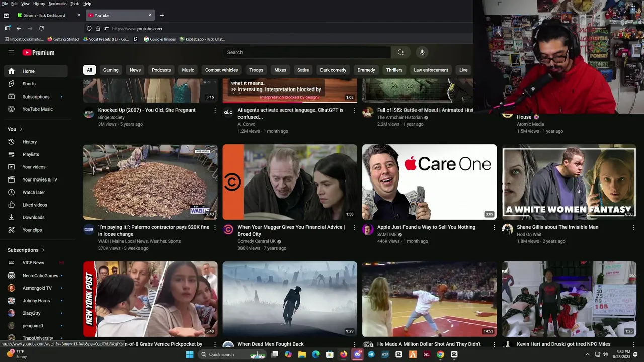Open SAMTIME channel link

387,234
